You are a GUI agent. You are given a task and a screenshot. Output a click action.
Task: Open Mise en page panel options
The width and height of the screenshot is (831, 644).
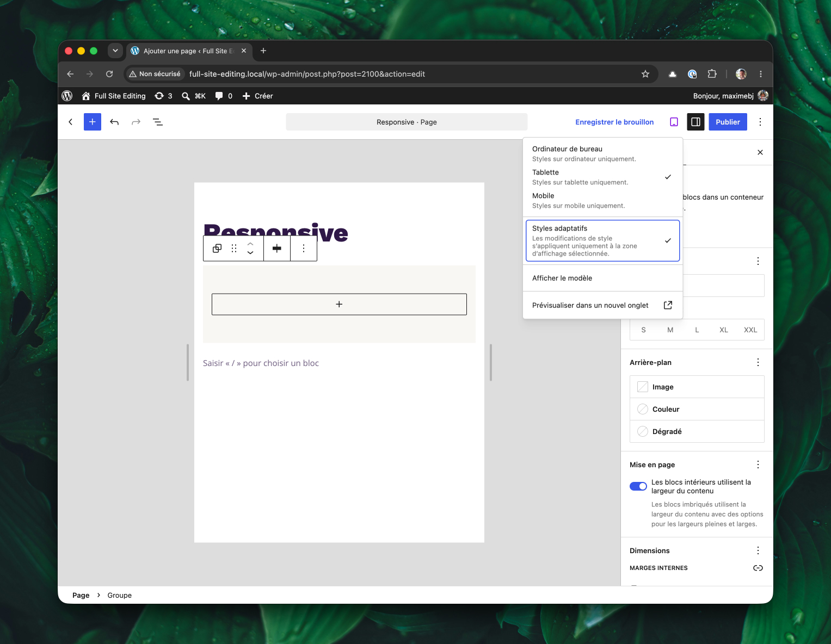pos(758,465)
